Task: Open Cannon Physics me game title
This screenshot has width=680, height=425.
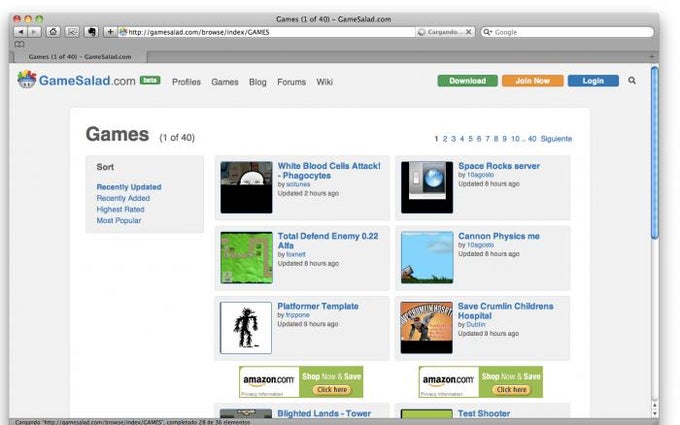Action: pos(499,236)
